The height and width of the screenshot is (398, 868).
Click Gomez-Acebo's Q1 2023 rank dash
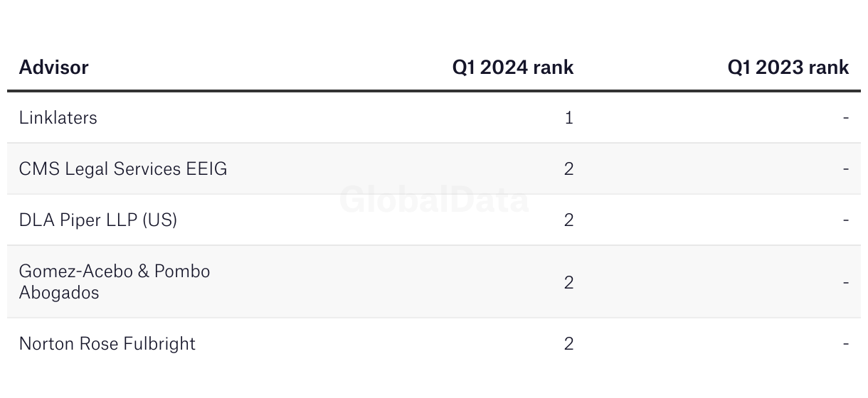[846, 282]
